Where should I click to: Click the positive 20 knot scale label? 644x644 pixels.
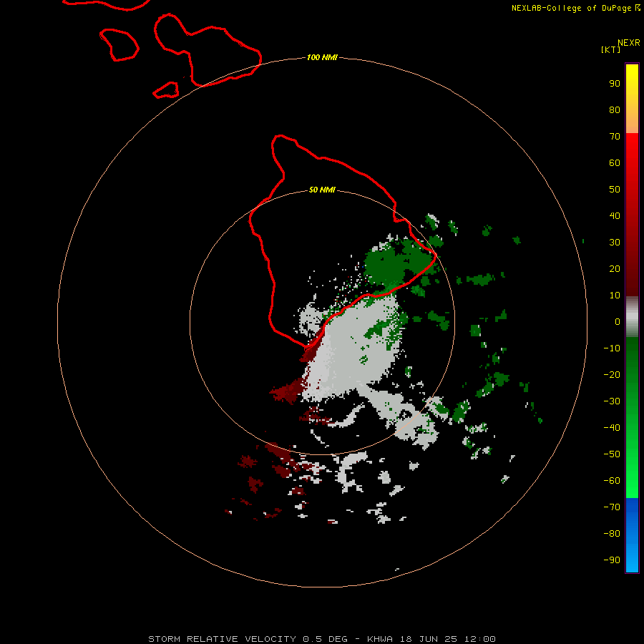pyautogui.click(x=615, y=268)
